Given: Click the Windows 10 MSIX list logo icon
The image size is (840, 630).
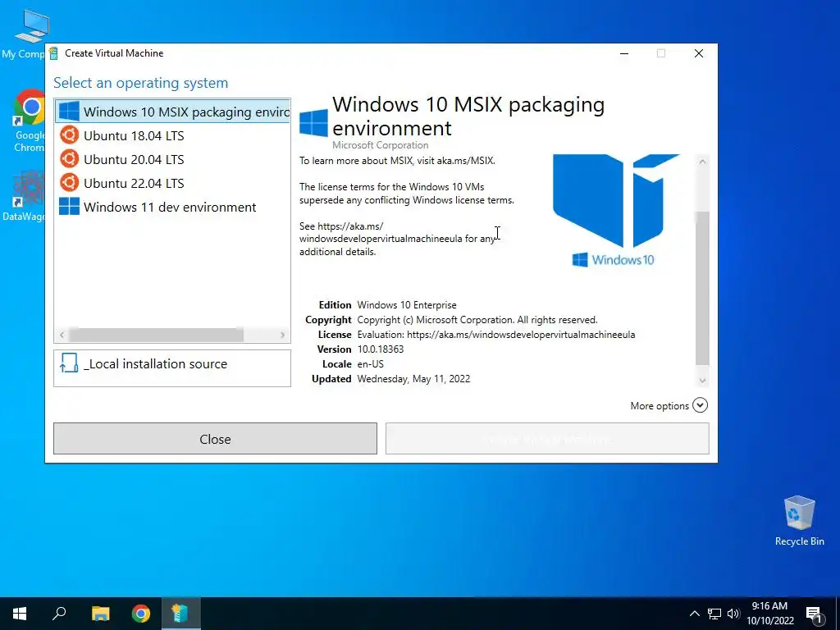Looking at the screenshot, I should (69, 112).
